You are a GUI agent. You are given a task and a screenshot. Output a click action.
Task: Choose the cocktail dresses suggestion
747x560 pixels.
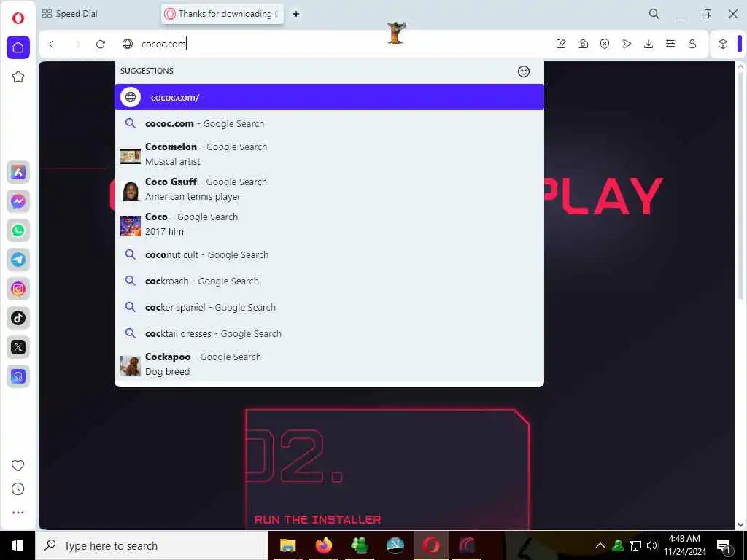329,333
